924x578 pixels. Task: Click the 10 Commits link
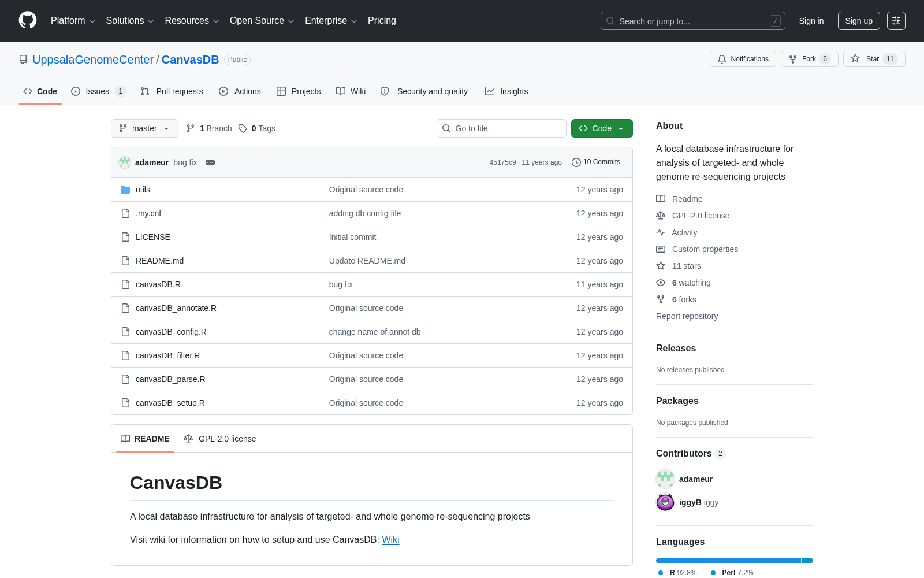(x=596, y=162)
